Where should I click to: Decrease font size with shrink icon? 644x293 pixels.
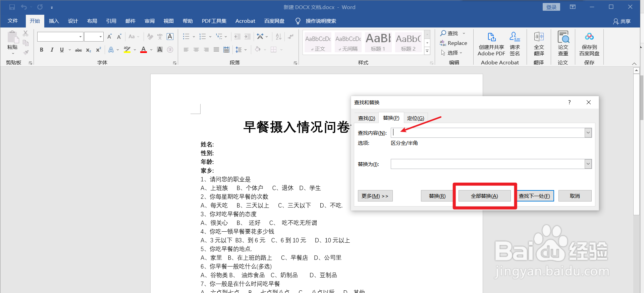tap(119, 37)
